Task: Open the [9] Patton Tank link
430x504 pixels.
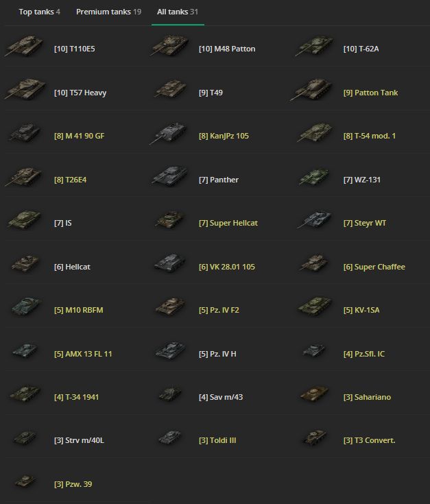Action: pyautogui.click(x=370, y=93)
